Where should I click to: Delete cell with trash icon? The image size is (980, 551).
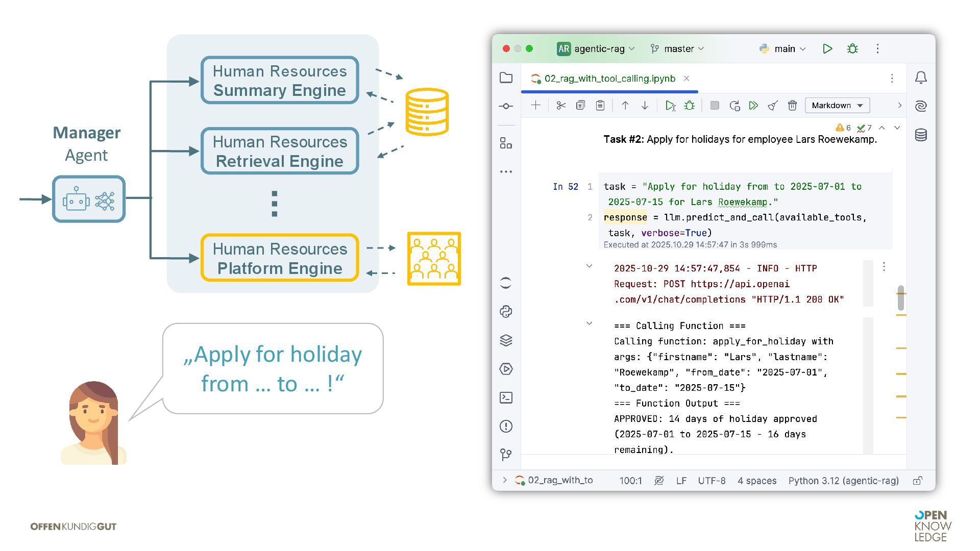pyautogui.click(x=792, y=106)
